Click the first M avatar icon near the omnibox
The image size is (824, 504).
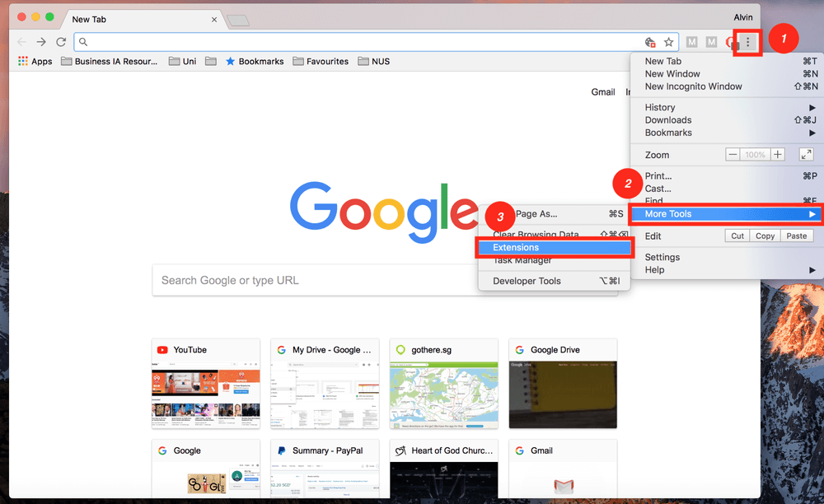pyautogui.click(x=691, y=41)
